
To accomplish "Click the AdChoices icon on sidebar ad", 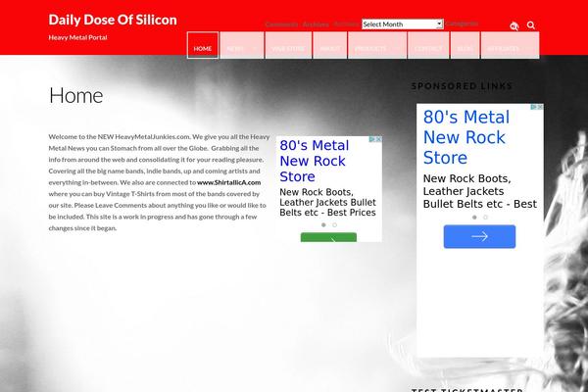I will pyautogui.click(x=534, y=107).
